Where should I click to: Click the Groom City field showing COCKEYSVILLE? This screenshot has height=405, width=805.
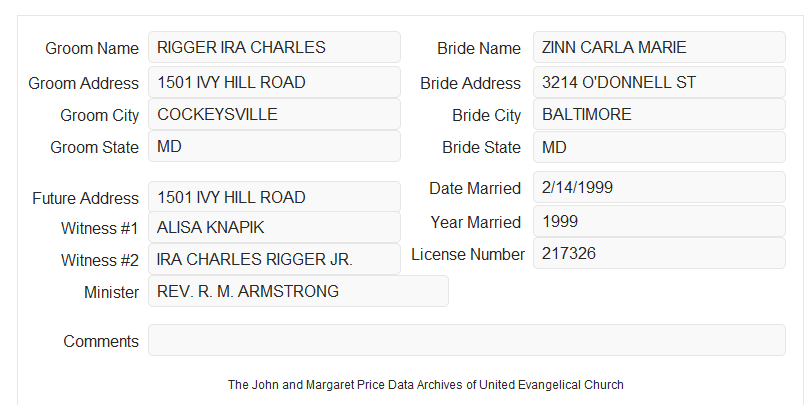coord(274,114)
